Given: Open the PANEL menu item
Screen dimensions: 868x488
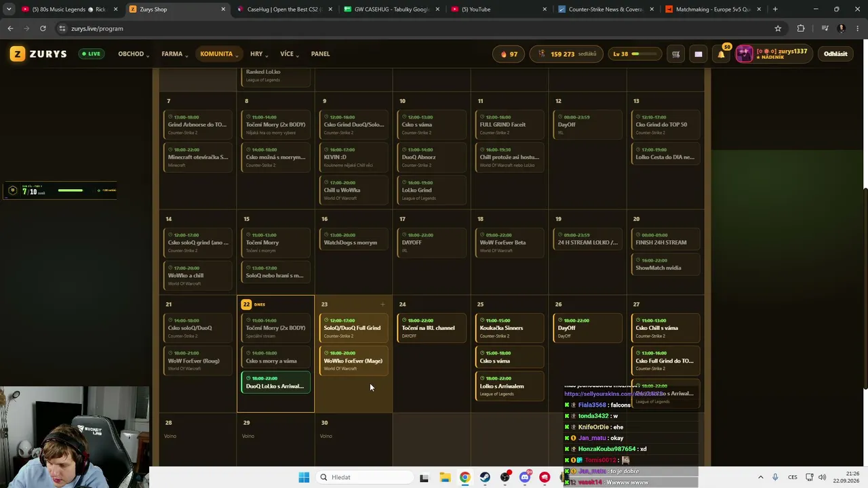Looking at the screenshot, I should tap(320, 54).
